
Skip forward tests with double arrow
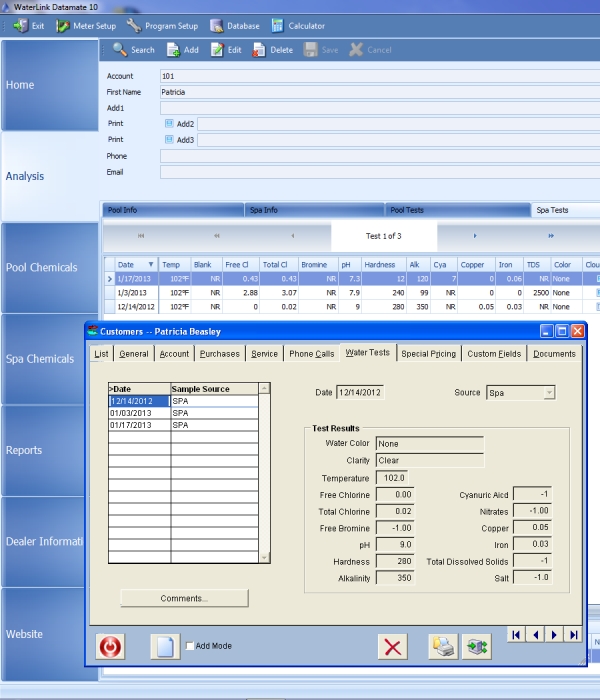(x=551, y=236)
